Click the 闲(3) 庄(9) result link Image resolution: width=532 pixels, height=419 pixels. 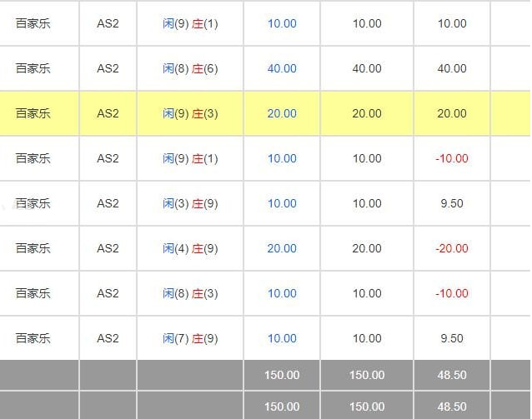tap(190, 203)
